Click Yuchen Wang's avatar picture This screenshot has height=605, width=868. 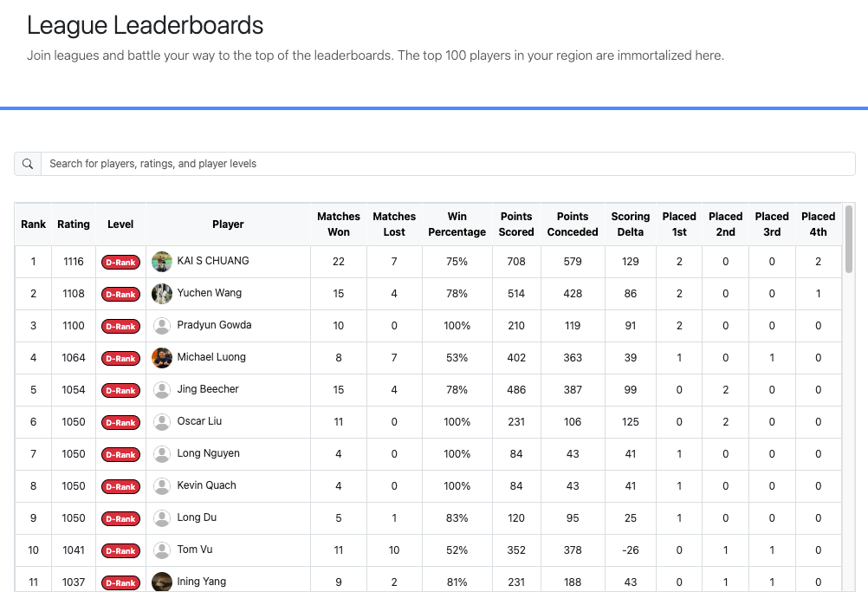pyautogui.click(x=162, y=294)
